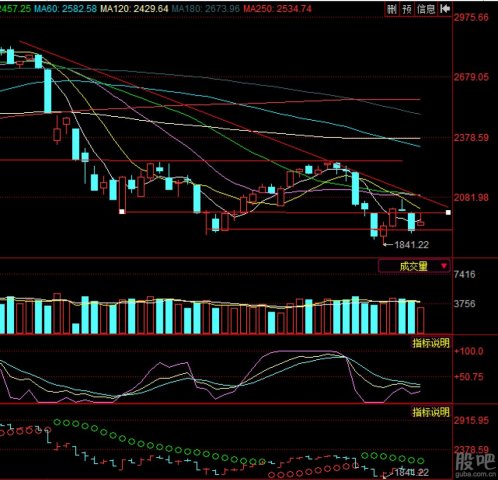Click the 1841.22 low price label on chart

(411, 245)
